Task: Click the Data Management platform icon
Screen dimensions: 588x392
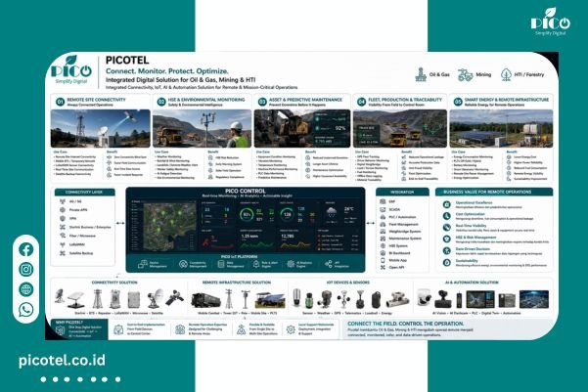Action: [221, 264]
